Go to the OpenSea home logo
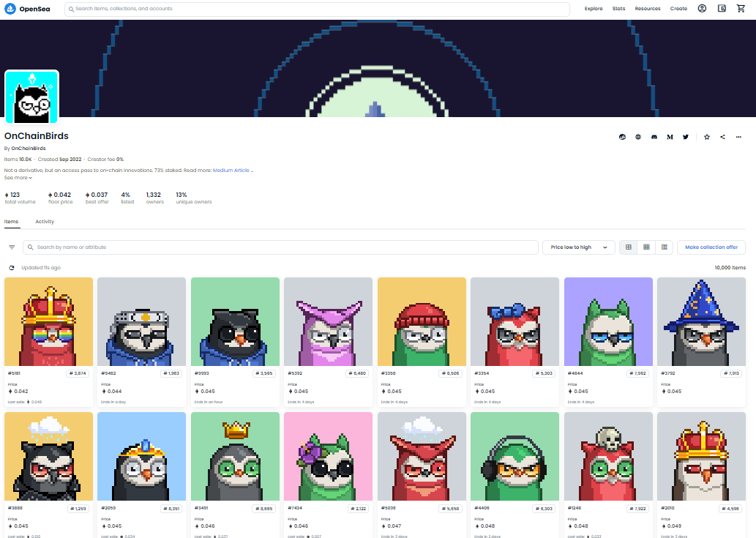The width and height of the screenshot is (756, 538). [x=27, y=9]
